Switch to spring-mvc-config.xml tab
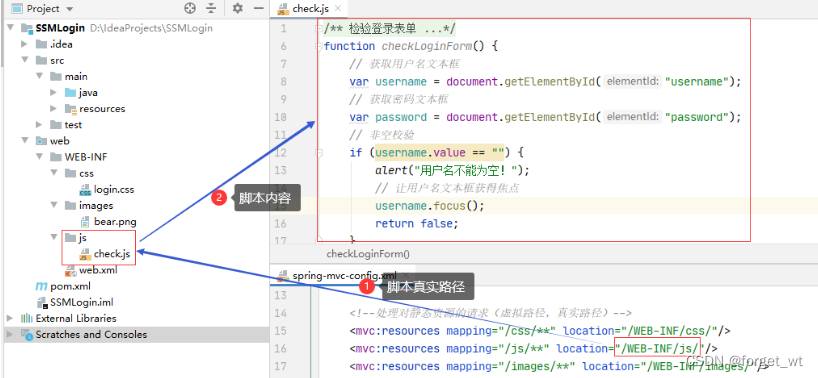 pyautogui.click(x=344, y=275)
